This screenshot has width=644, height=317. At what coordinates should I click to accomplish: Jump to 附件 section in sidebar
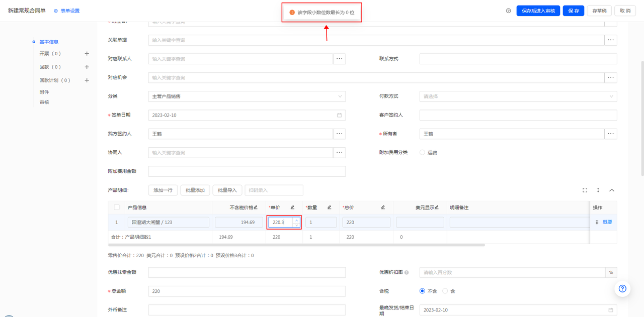coord(44,92)
